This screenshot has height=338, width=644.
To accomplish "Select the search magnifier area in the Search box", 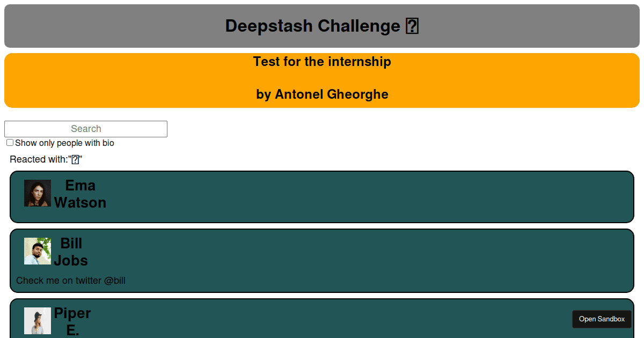I will click(x=85, y=129).
